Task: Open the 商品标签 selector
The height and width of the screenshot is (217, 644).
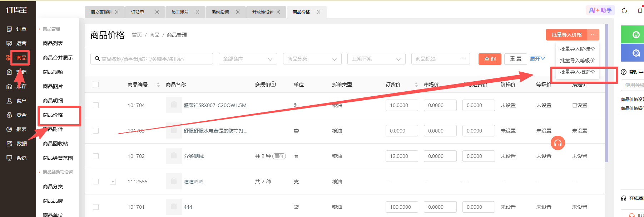Action: (440, 59)
